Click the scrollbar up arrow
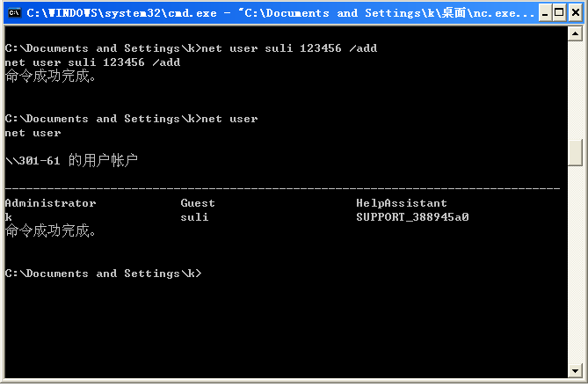 576,33
